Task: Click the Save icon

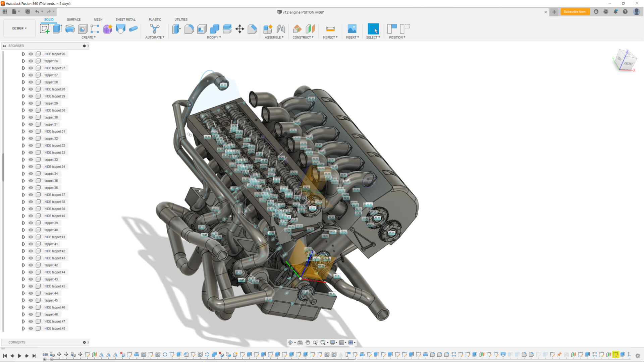Action: 28,11
